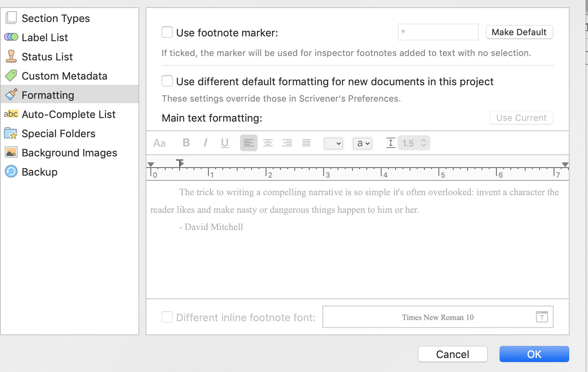Switch to Section Types pane
The image size is (588, 372).
pos(56,18)
